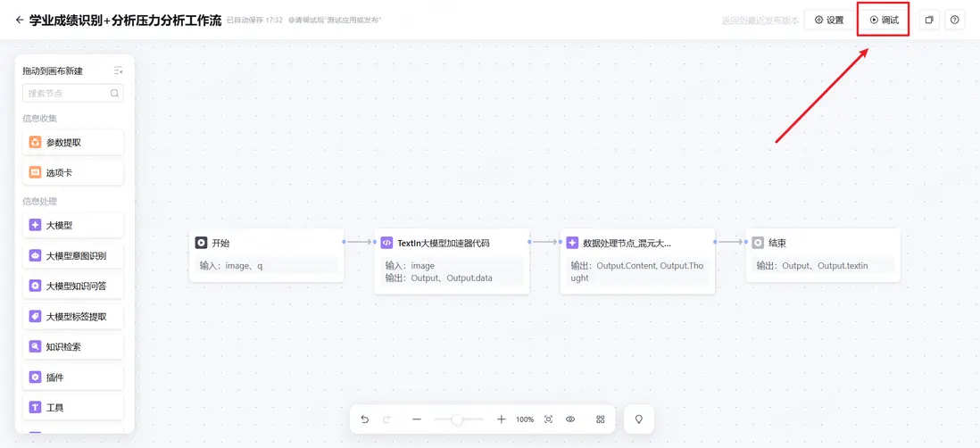Zoom out with the minus button

coord(417,419)
